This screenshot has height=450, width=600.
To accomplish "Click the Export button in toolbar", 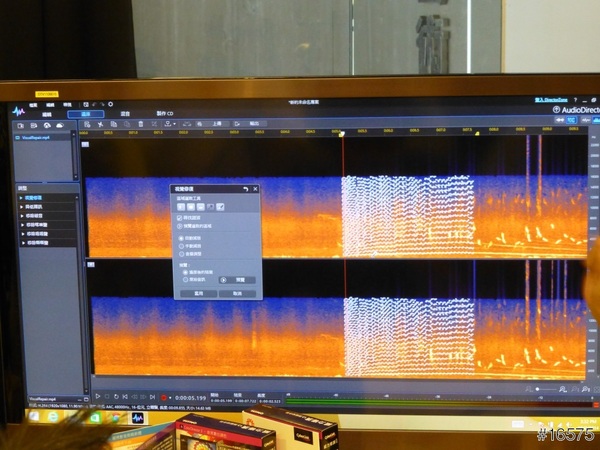I will tap(250, 124).
